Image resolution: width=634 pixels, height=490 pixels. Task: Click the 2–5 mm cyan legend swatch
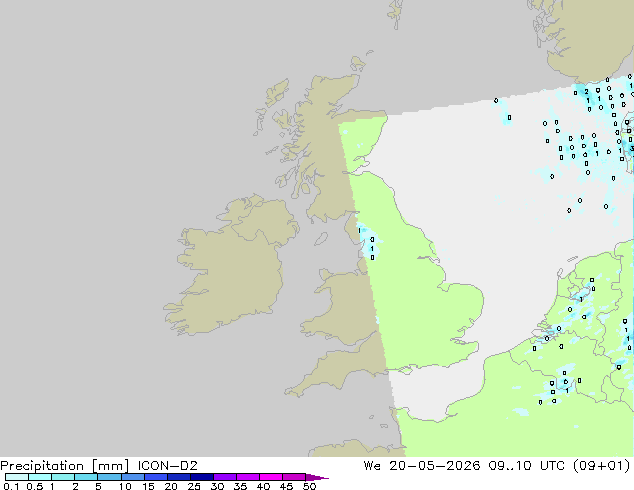point(86,477)
